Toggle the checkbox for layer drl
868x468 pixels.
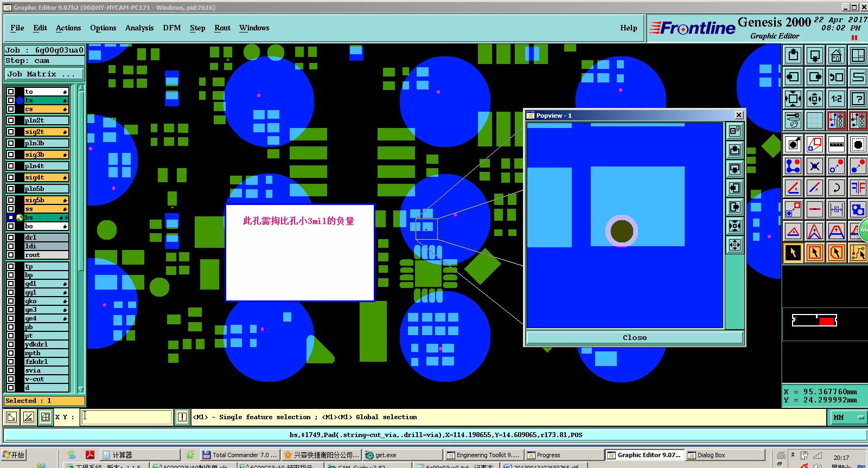tap(11, 238)
